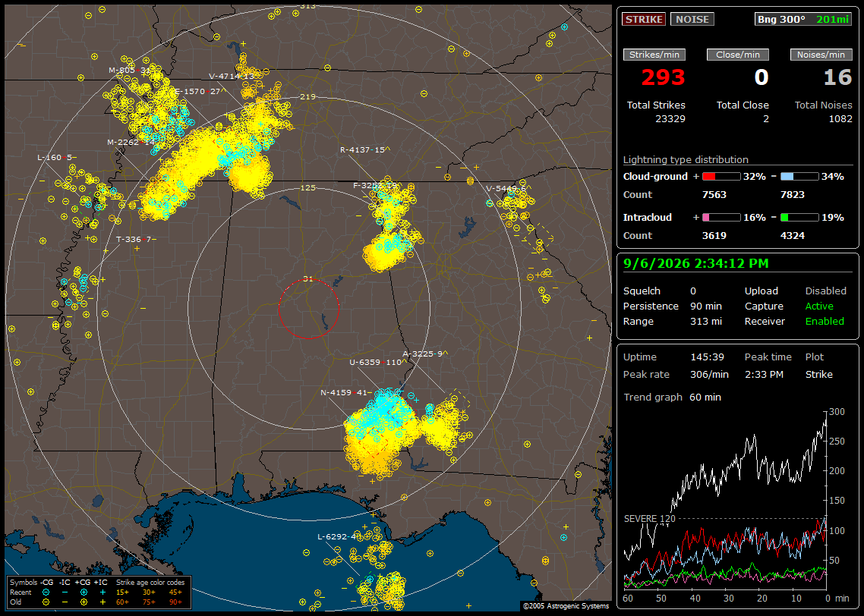Select the negative cloud-ground blue bar

[799, 176]
